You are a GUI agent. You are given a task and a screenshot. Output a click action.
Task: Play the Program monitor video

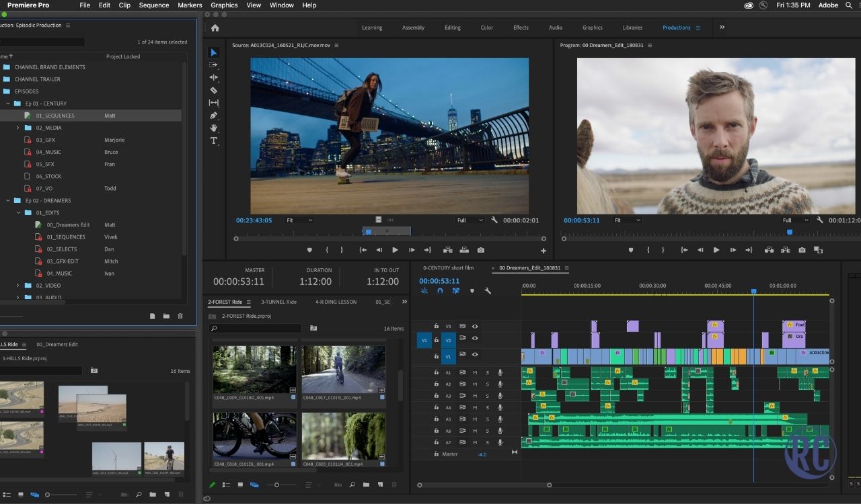(716, 250)
